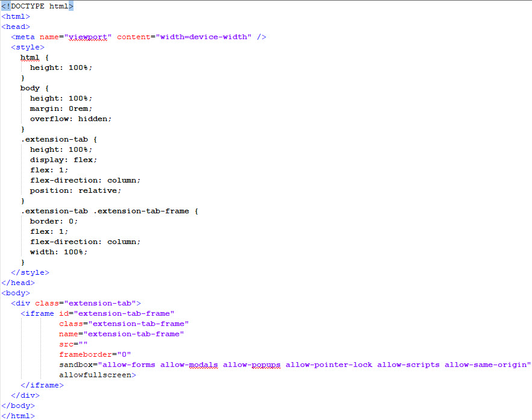The image size is (532, 420).
Task: Click the div class="extension-tab" line
Action: 76,303
